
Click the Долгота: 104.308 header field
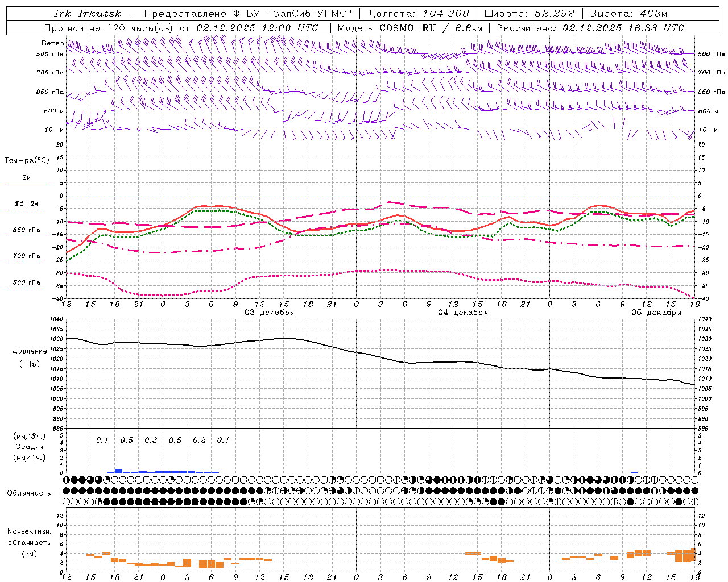pyautogui.click(x=419, y=14)
